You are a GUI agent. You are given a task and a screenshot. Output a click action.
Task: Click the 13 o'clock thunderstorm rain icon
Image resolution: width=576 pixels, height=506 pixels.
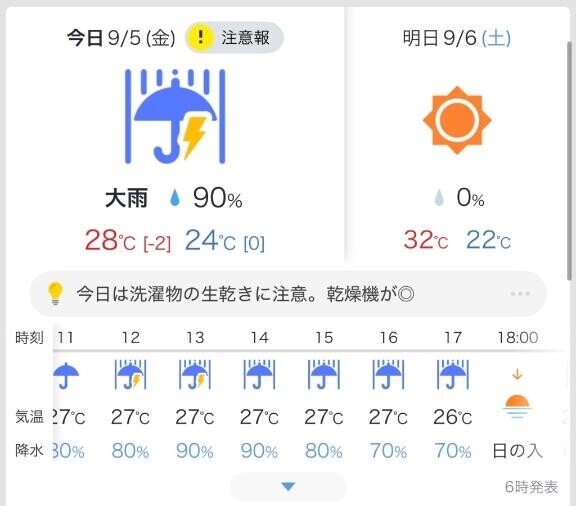point(195,374)
